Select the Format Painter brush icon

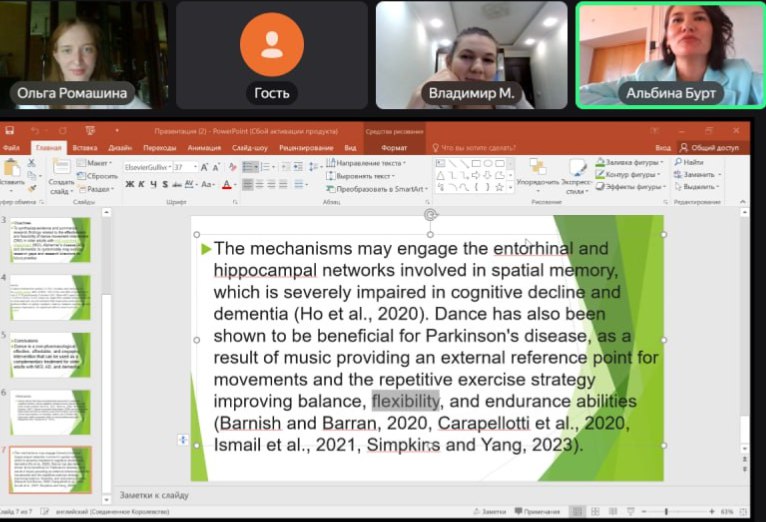click(32, 188)
